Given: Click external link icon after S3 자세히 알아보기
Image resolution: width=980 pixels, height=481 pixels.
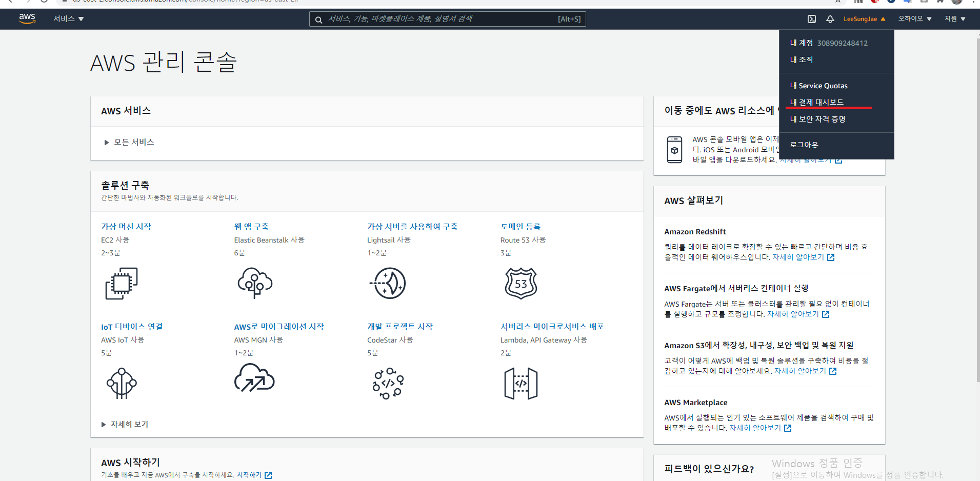Looking at the screenshot, I should [833, 371].
